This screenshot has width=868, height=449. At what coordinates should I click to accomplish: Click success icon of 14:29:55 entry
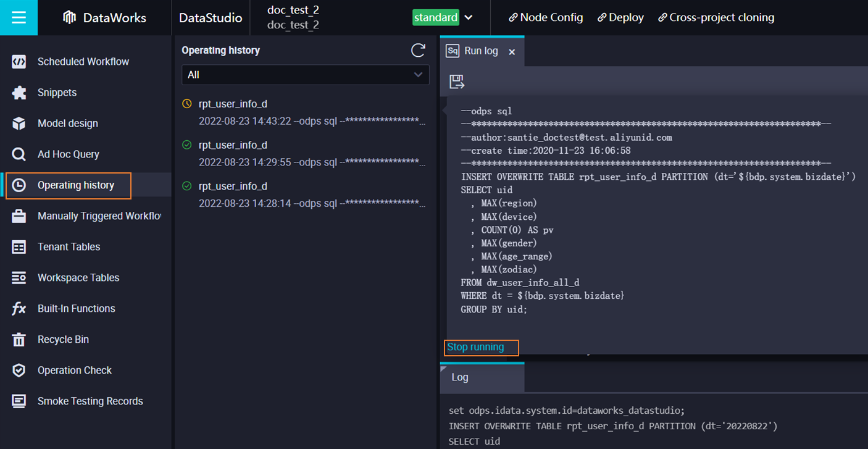coord(187,145)
